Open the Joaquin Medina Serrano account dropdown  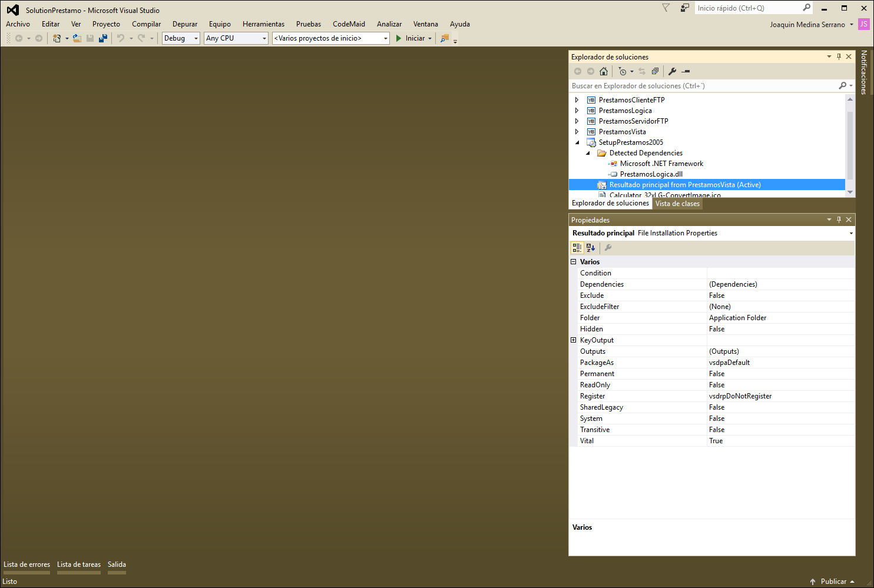click(852, 25)
